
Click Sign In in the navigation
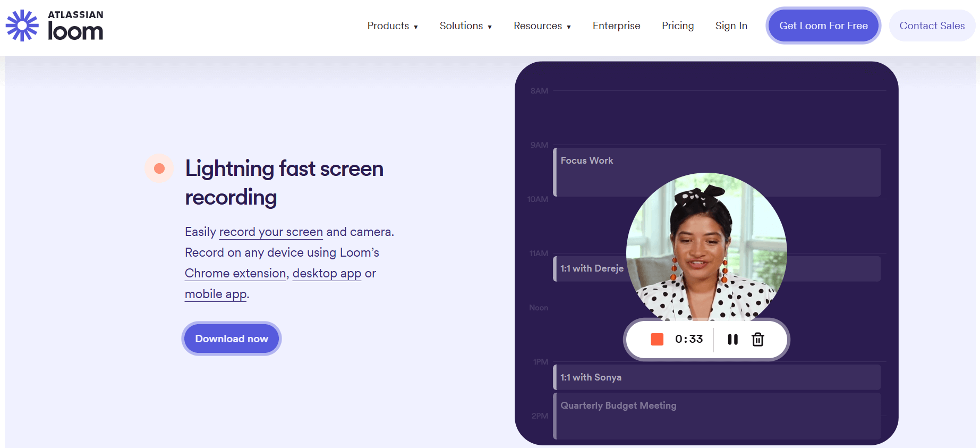(x=731, y=26)
